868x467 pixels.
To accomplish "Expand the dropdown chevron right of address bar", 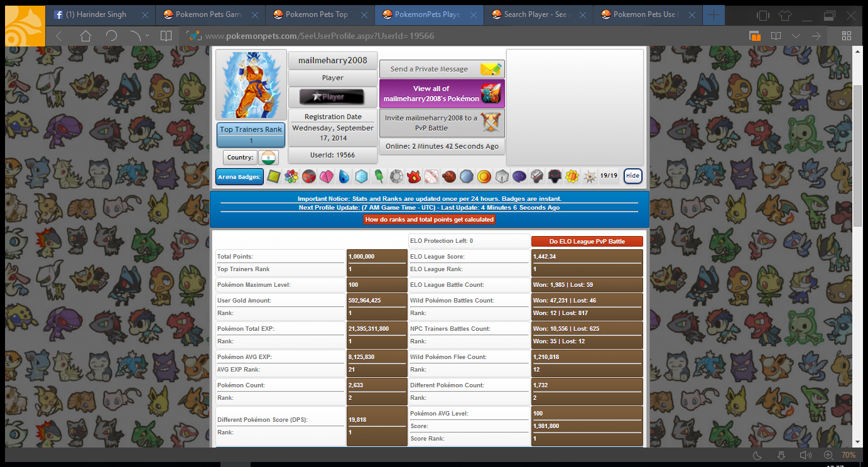I will (796, 36).
